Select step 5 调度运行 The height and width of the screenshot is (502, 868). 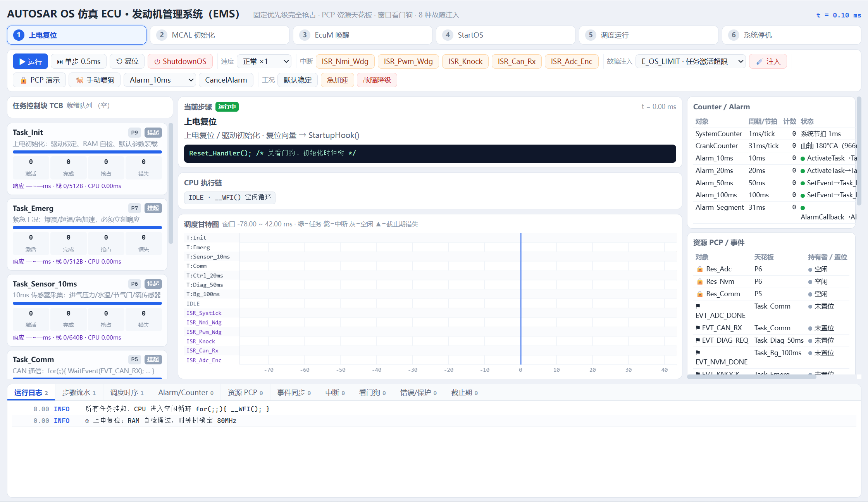click(x=649, y=35)
